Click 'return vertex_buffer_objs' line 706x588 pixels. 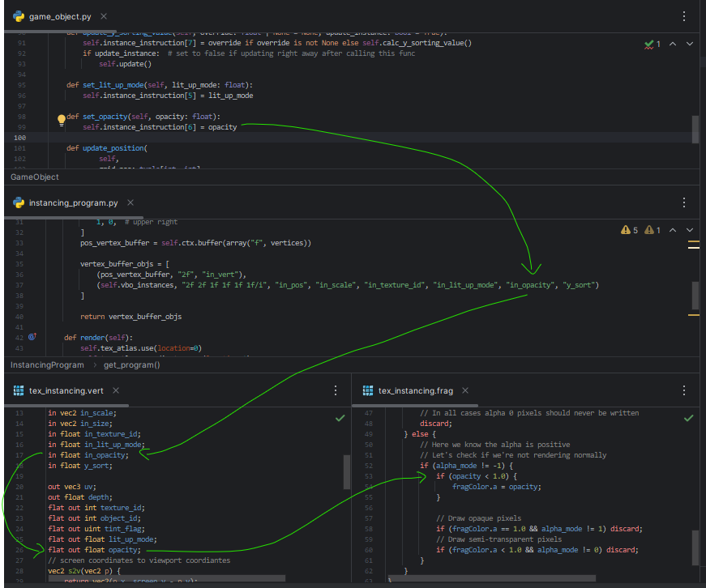coord(131,316)
